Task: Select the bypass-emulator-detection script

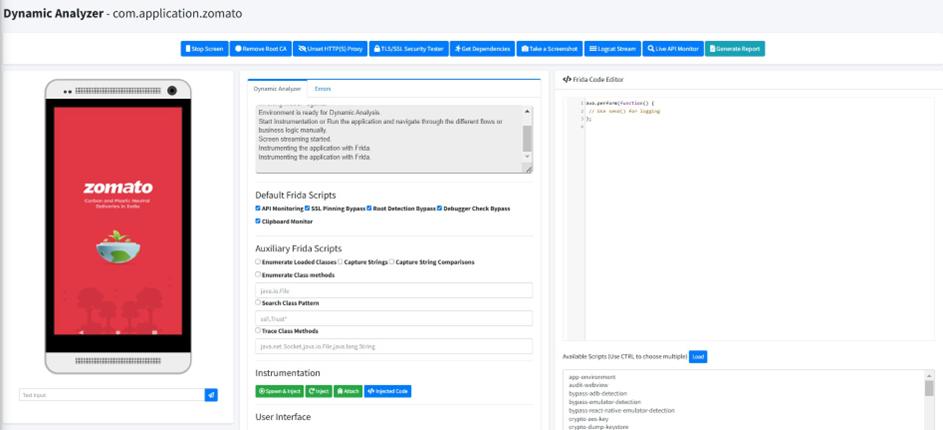Action: pyautogui.click(x=604, y=402)
